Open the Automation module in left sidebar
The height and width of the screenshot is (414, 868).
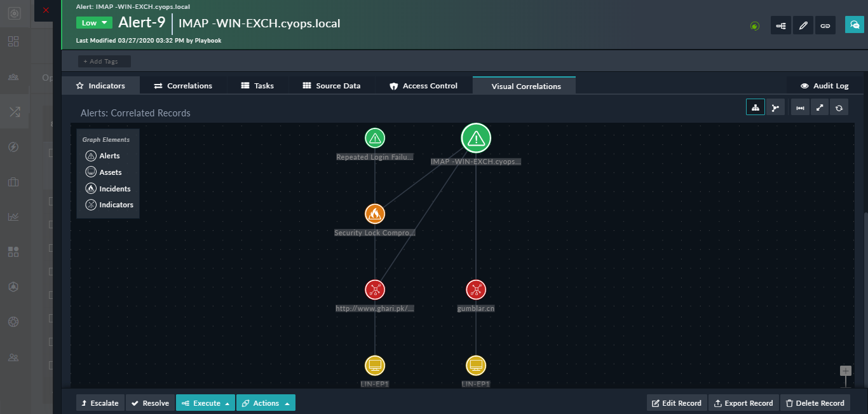[13, 146]
